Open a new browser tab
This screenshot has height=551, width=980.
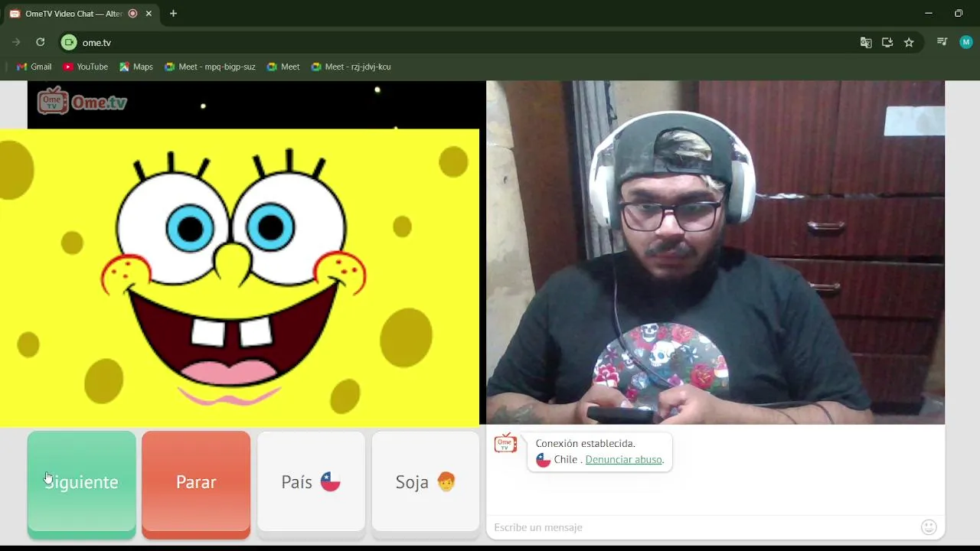[x=173, y=14]
